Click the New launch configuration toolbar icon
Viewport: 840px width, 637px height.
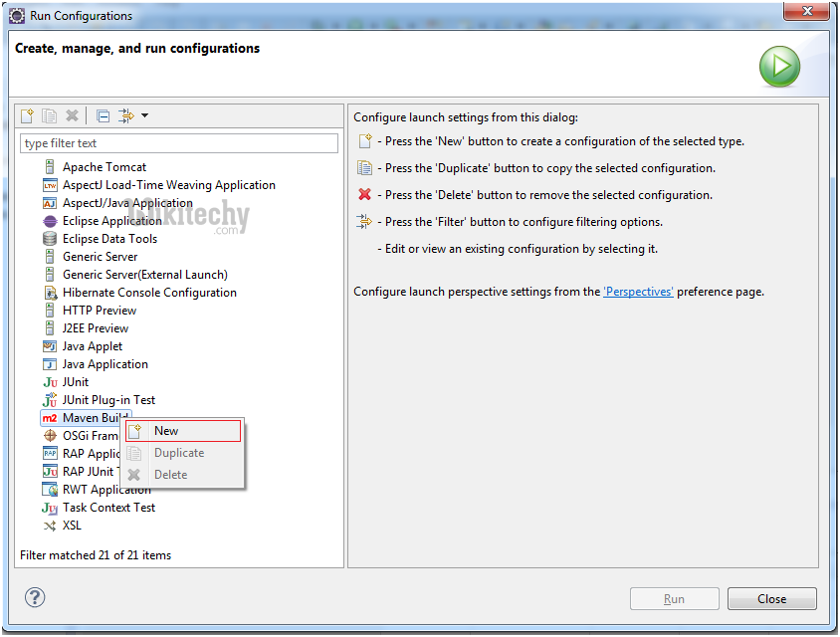click(x=28, y=116)
